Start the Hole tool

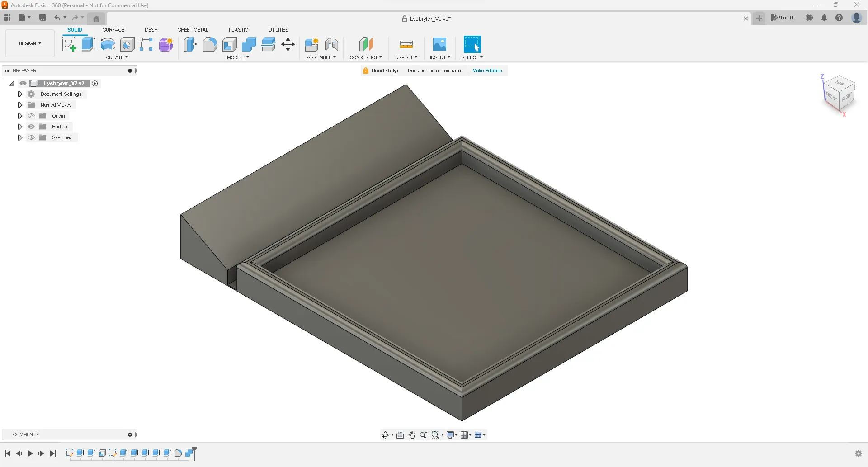[127, 44]
